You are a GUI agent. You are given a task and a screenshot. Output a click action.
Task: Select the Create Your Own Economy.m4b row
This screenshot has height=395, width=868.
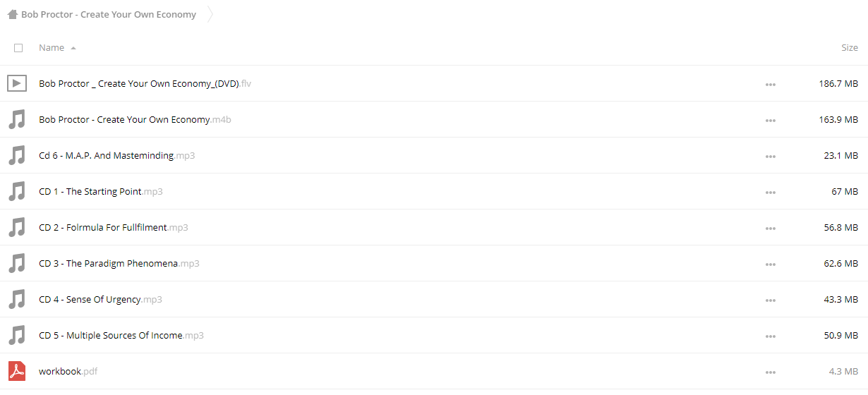434,119
